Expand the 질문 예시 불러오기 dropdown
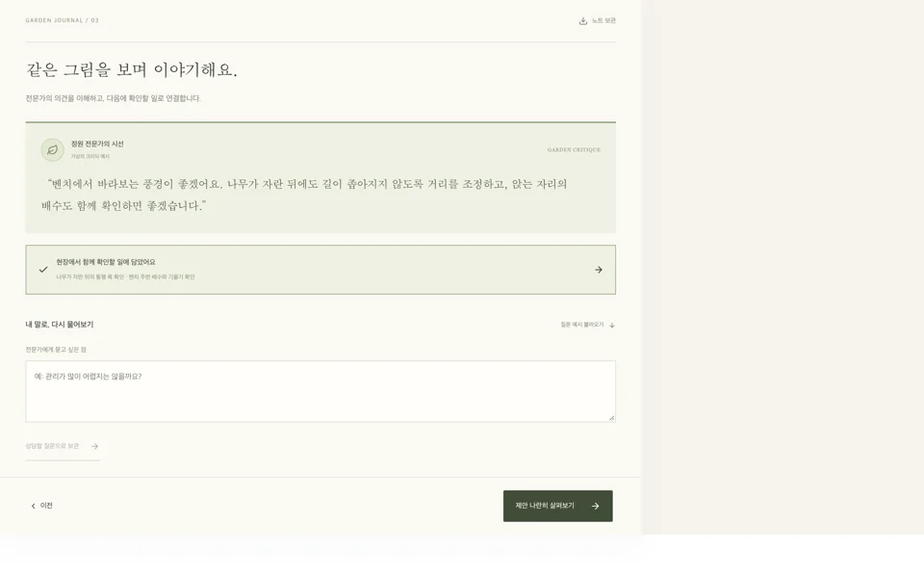The image size is (924, 578). [x=587, y=325]
